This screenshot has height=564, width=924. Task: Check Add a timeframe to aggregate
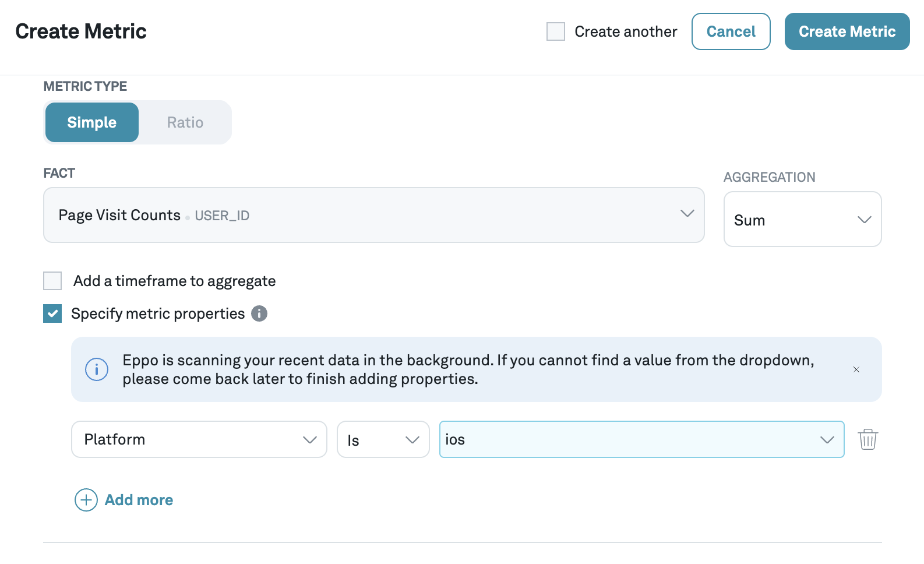pyautogui.click(x=52, y=280)
